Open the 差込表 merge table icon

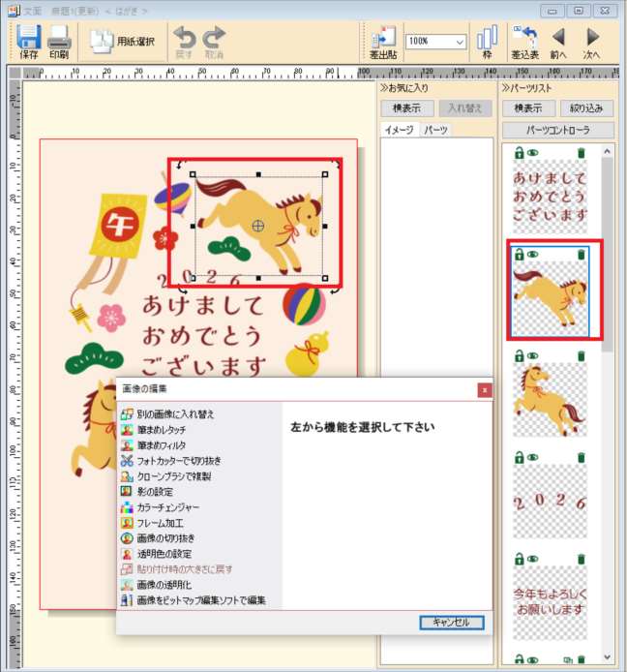pyautogui.click(x=524, y=43)
